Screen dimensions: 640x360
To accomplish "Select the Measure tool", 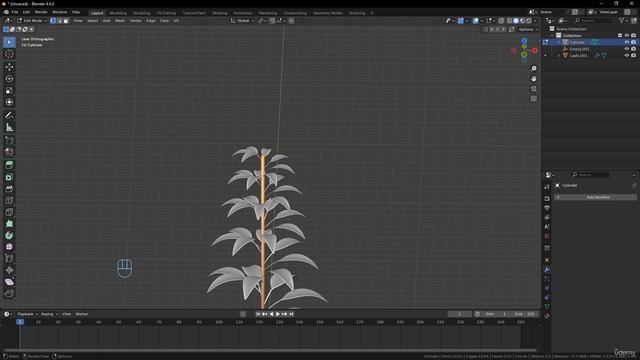I will [9, 127].
